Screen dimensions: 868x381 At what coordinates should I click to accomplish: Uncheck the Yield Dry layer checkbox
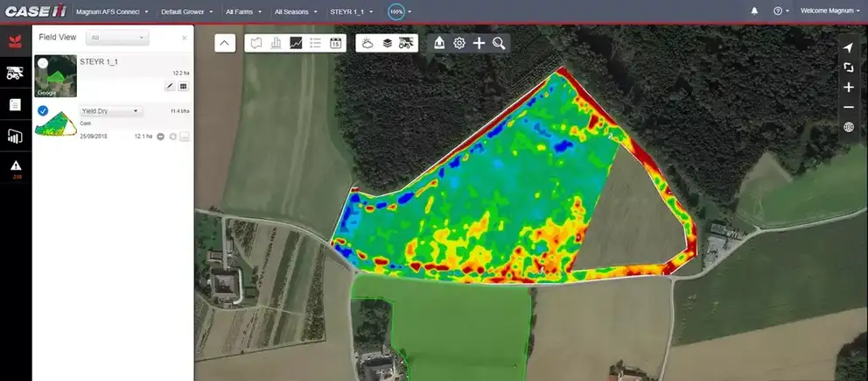click(43, 110)
